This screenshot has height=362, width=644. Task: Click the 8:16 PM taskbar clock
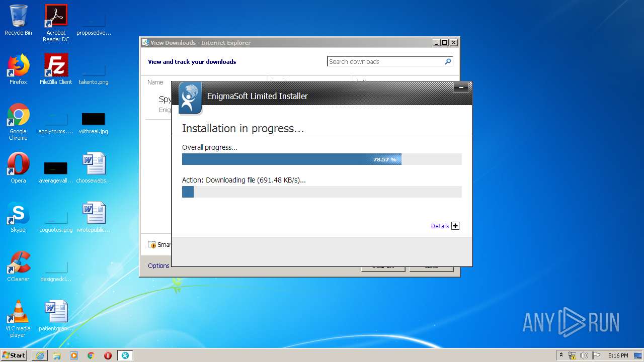pyautogui.click(x=618, y=355)
